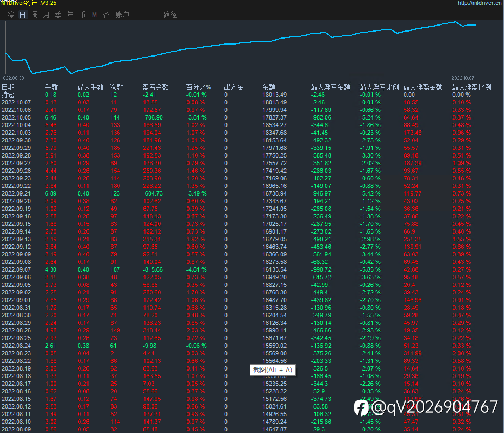The image size is (504, 433).
Task: Click balance 17999.94 on 2022.10.06
Action: click(x=274, y=110)
